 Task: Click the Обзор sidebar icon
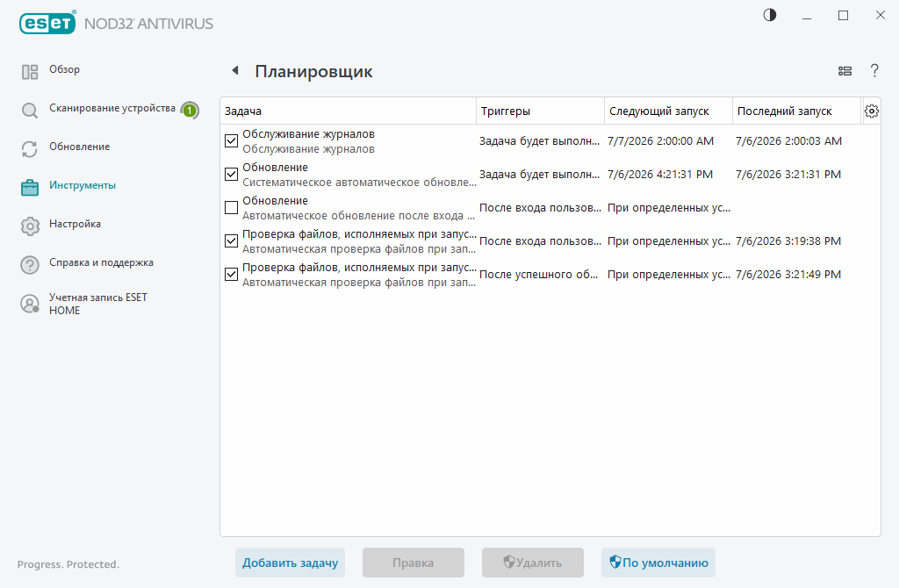point(30,72)
